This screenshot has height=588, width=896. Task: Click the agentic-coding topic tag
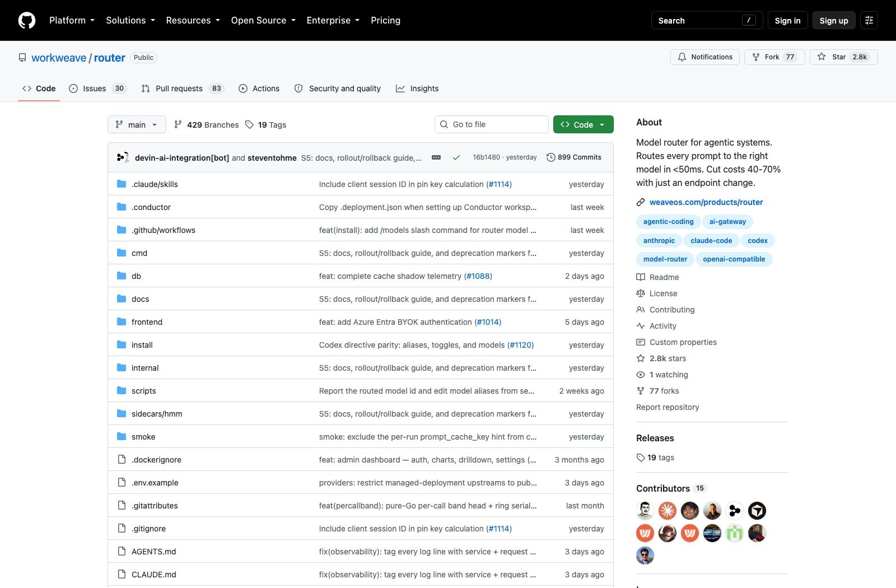[668, 222]
